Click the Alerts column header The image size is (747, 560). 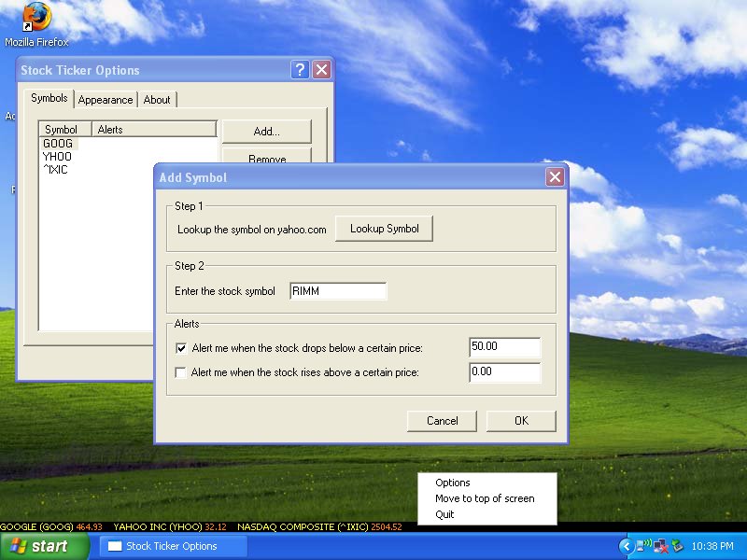click(x=154, y=129)
